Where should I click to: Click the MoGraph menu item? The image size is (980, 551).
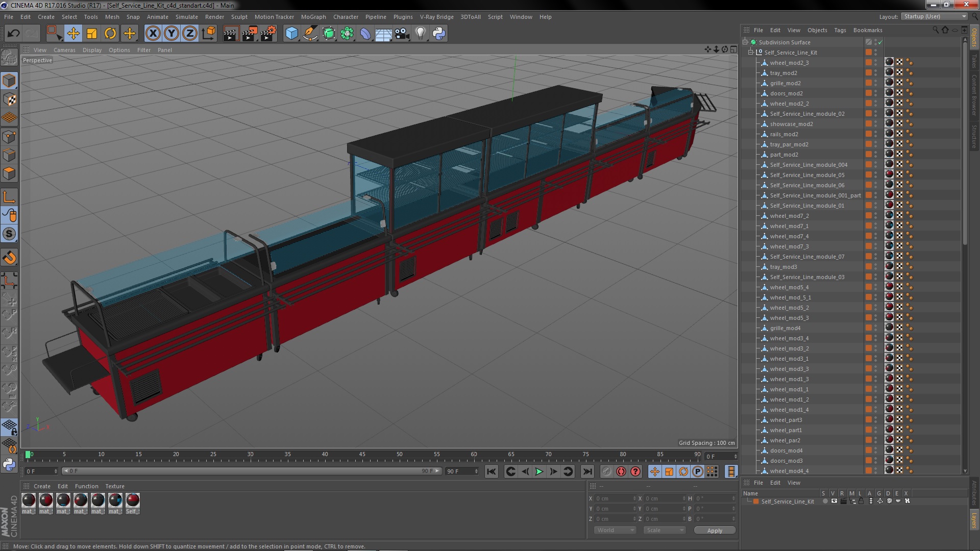click(x=312, y=16)
